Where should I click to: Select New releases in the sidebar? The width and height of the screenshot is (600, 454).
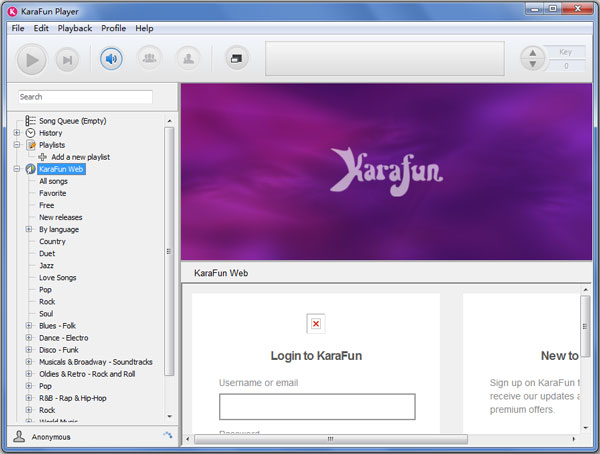click(60, 217)
